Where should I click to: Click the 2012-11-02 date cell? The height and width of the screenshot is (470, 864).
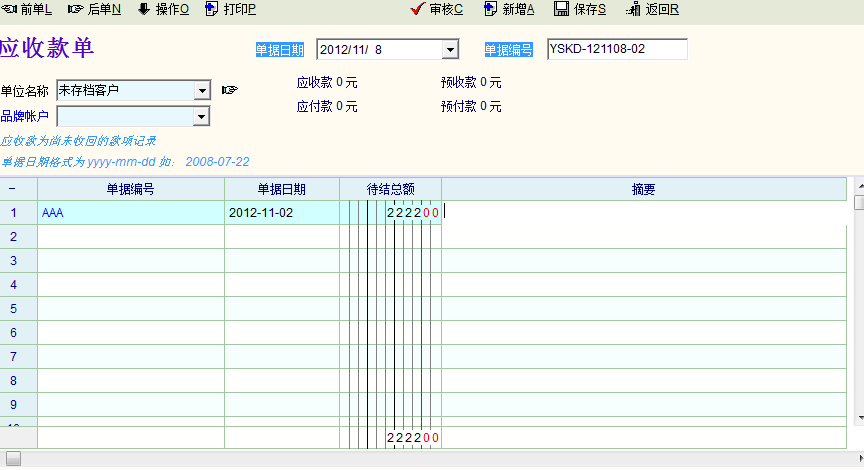[x=281, y=213]
